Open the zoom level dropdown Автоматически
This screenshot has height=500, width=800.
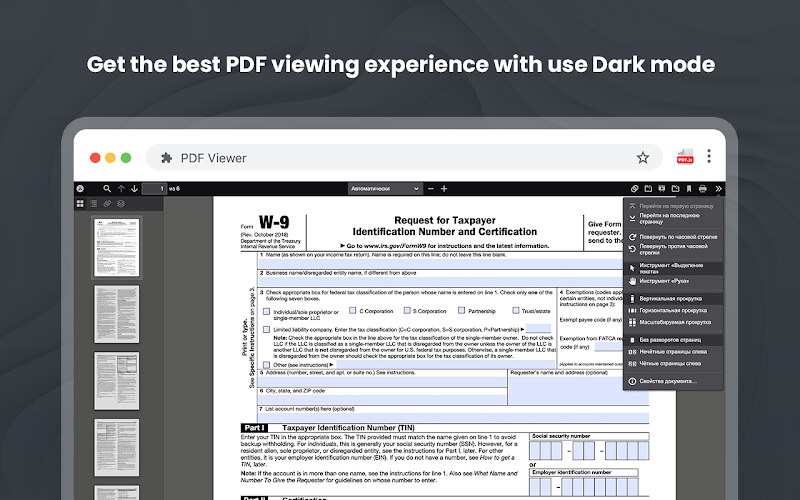[x=385, y=189]
